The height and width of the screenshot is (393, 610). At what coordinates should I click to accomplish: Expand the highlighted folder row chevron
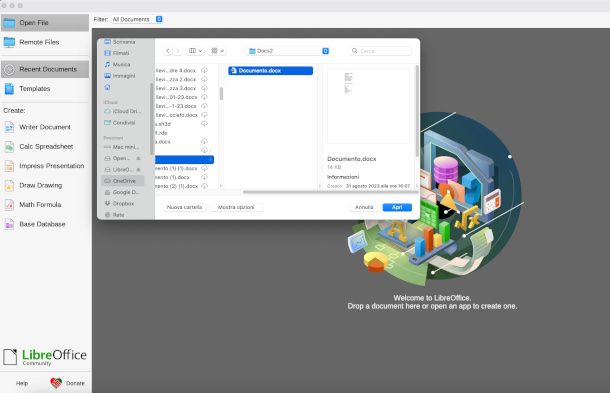(x=210, y=160)
